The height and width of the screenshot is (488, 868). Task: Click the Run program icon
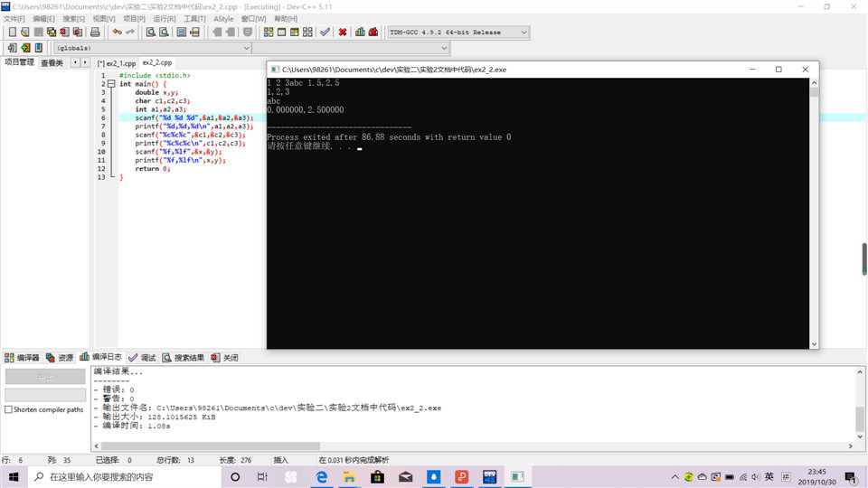pyautogui.click(x=281, y=33)
